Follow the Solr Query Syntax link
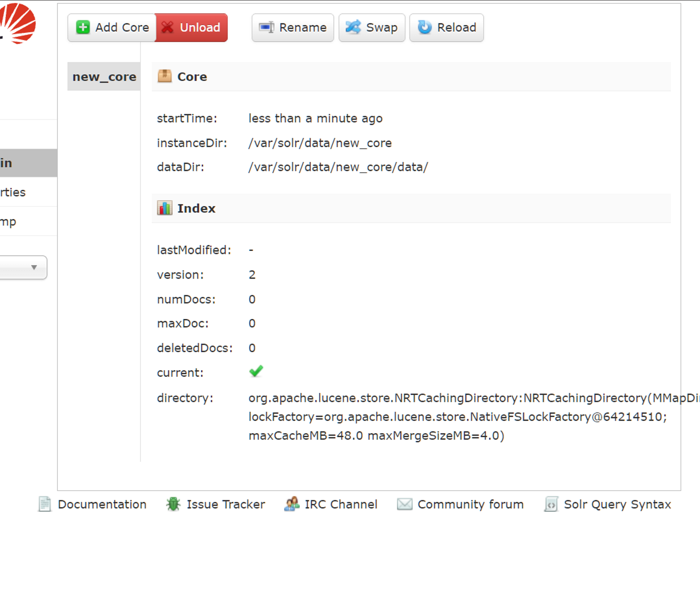The image size is (700, 598). point(617,504)
